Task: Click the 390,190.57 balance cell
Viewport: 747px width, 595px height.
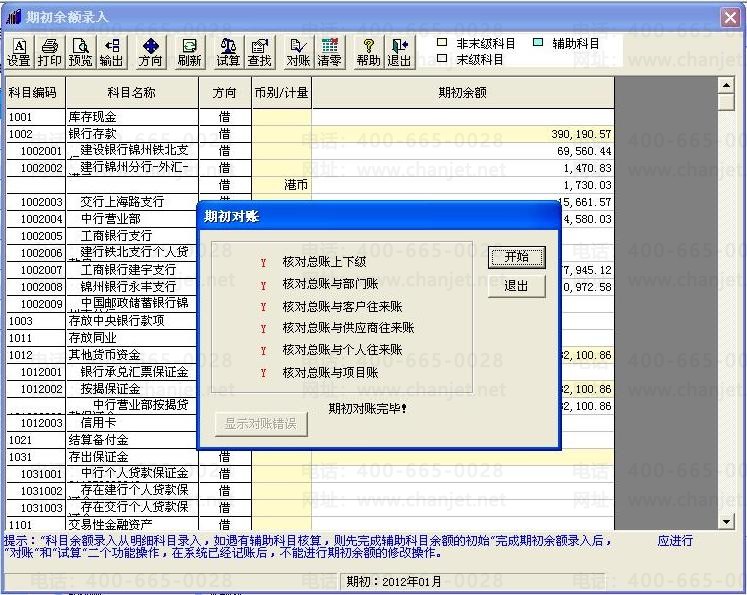Action: coord(463,134)
